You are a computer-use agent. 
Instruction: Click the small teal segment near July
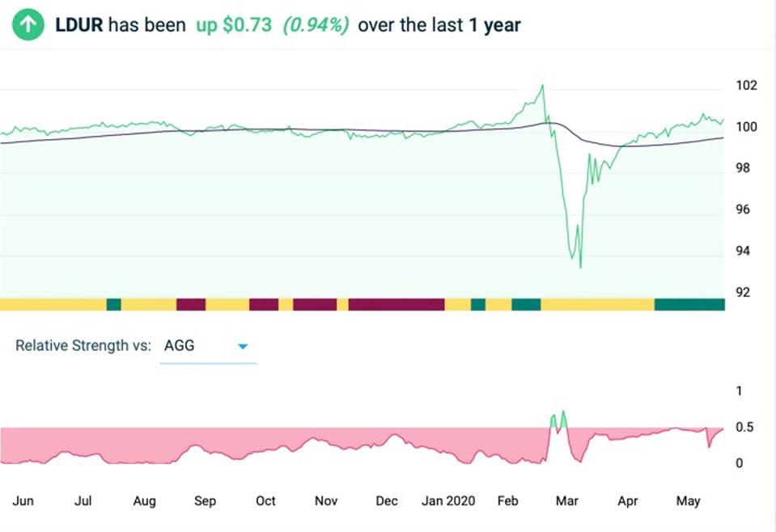pyautogui.click(x=114, y=305)
